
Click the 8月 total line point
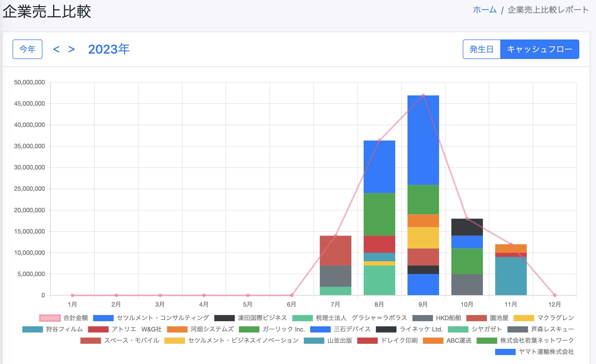coord(379,140)
